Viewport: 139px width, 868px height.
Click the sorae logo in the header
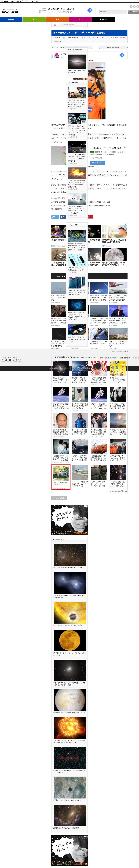point(10,11)
